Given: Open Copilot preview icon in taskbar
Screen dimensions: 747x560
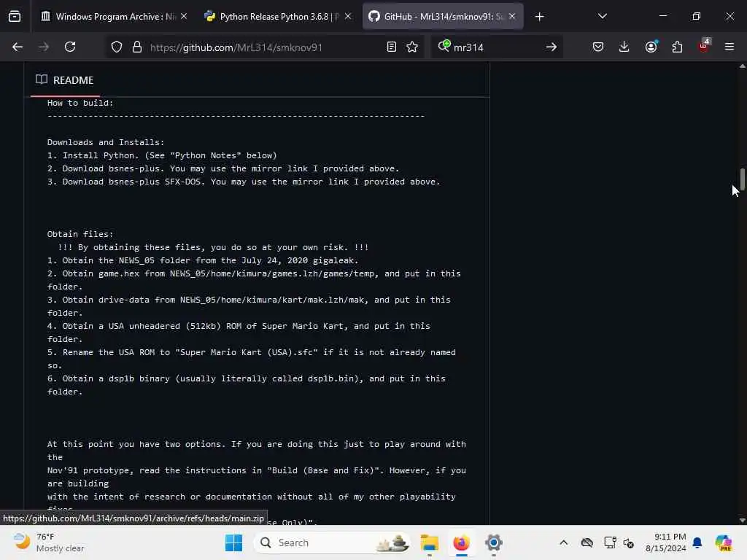Looking at the screenshot, I should coord(723,542).
